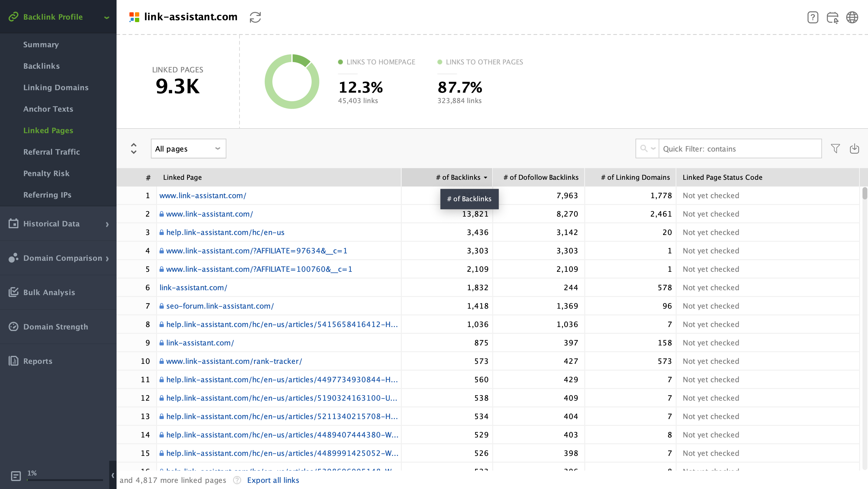Open the All pages dropdown

188,148
